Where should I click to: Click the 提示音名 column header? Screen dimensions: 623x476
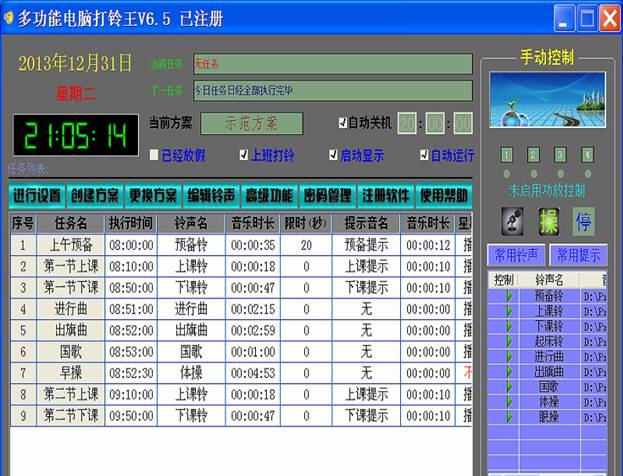[366, 223]
